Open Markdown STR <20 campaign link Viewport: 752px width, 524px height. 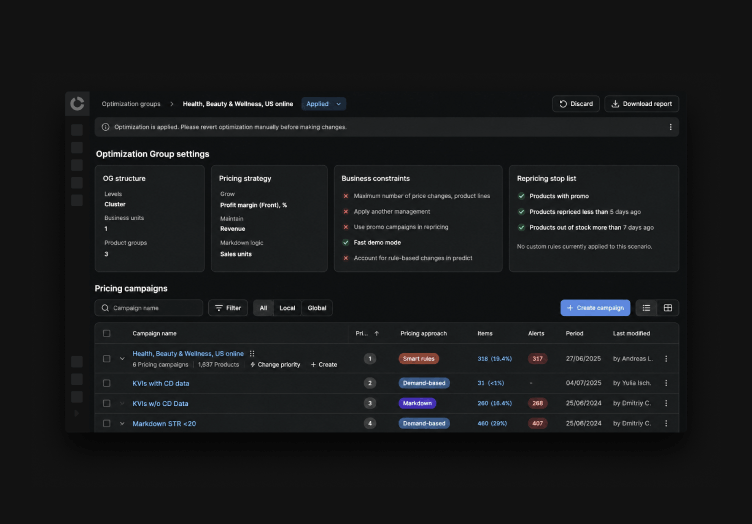tap(164, 424)
